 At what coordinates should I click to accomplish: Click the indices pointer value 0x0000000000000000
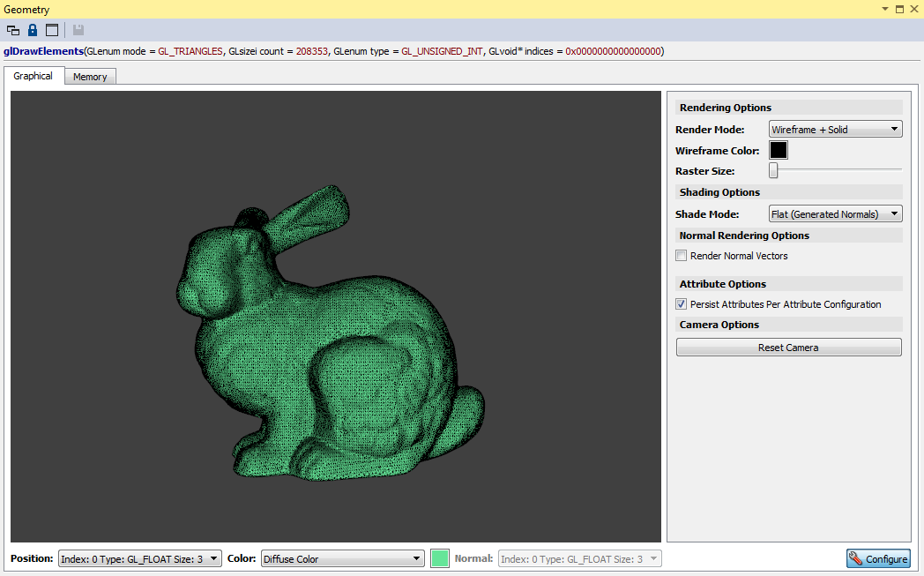click(x=613, y=51)
